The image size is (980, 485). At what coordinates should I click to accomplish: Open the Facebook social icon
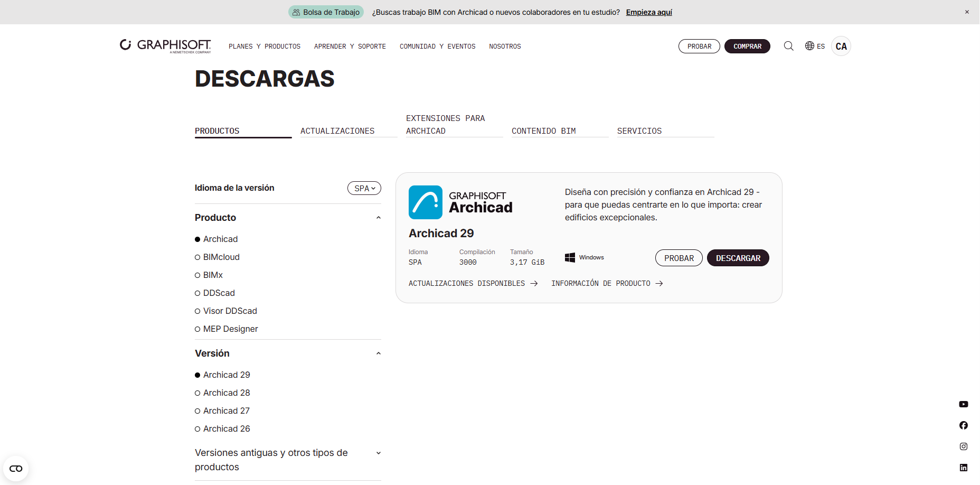click(964, 425)
